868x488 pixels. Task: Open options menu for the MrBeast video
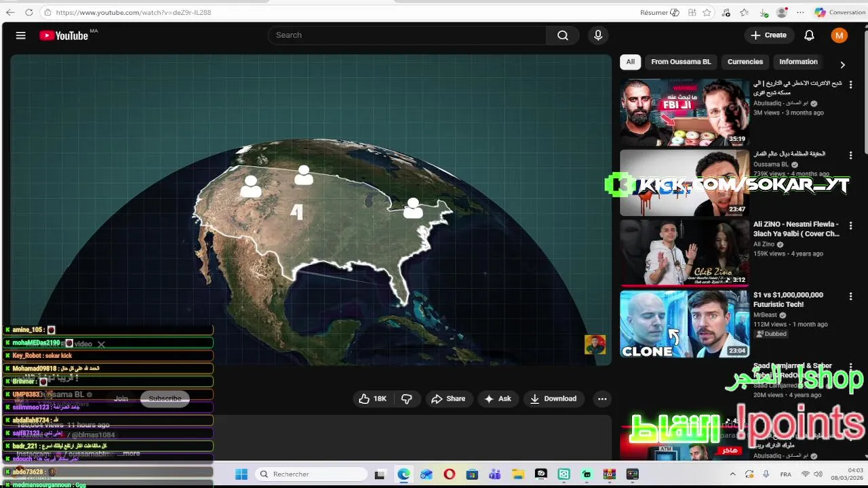click(850, 296)
